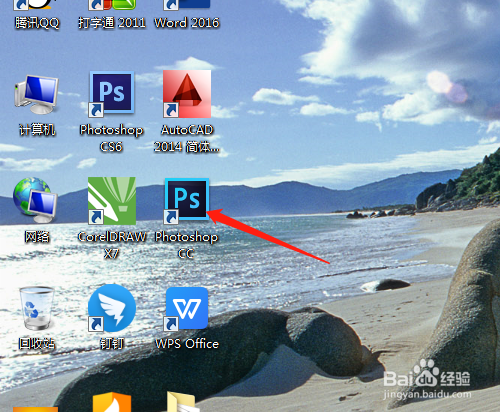500x412 pixels.
Task: Click the 'WPS Office' label text
Action: [x=187, y=344]
